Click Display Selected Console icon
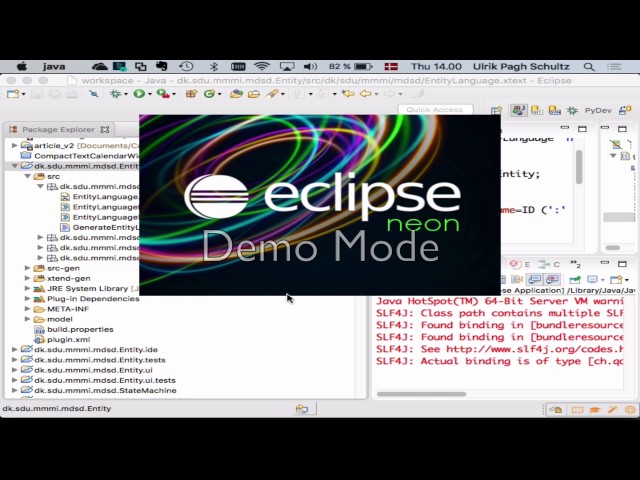640x480 pixels. [592, 280]
